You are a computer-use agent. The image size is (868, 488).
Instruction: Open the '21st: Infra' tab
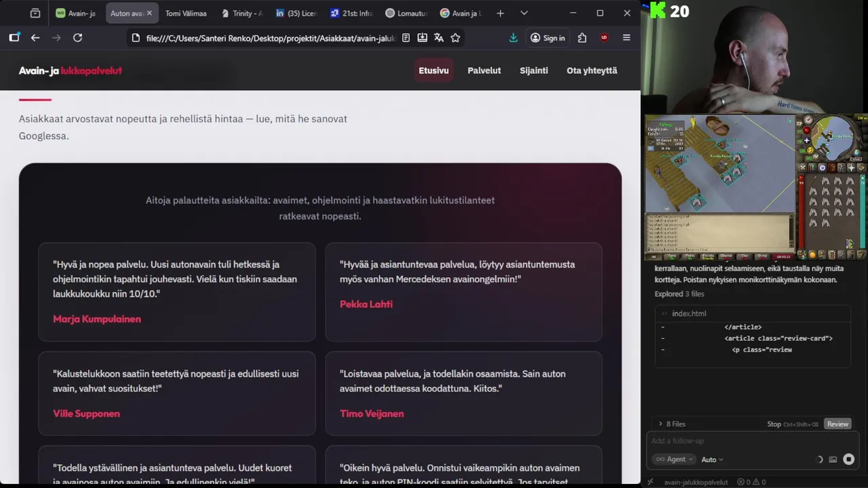351,13
